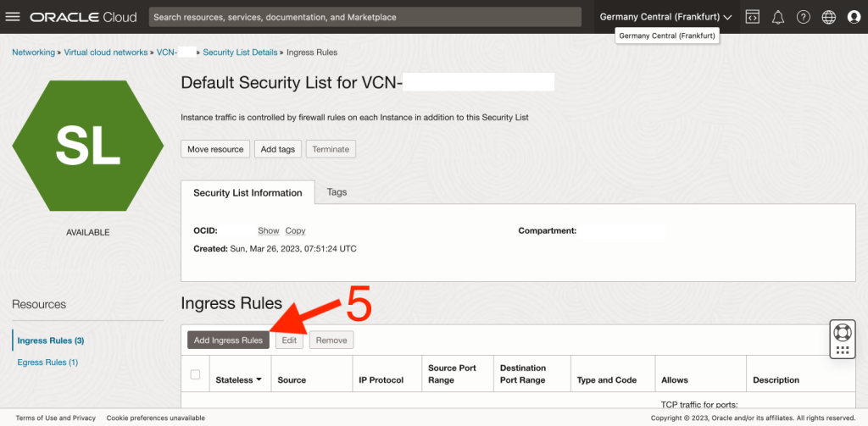The width and height of the screenshot is (868, 426).
Task: Click the Move resource button
Action: click(215, 149)
